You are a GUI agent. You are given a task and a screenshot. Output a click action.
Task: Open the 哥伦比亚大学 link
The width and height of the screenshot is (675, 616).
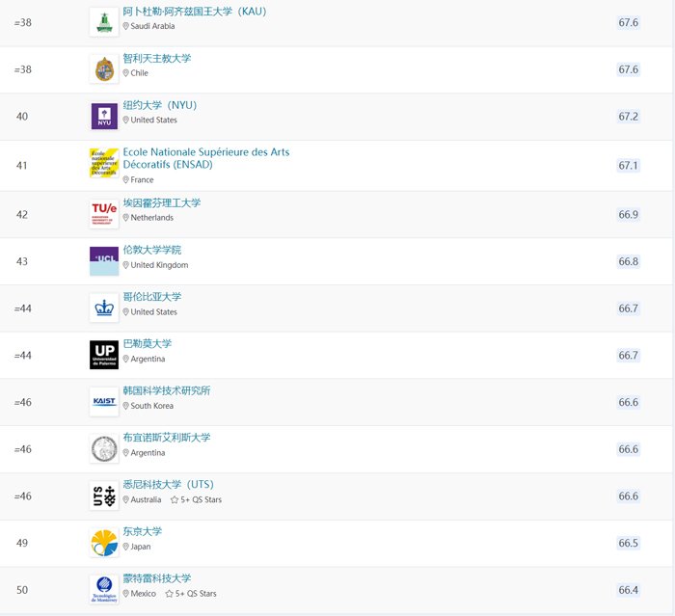[x=152, y=297]
